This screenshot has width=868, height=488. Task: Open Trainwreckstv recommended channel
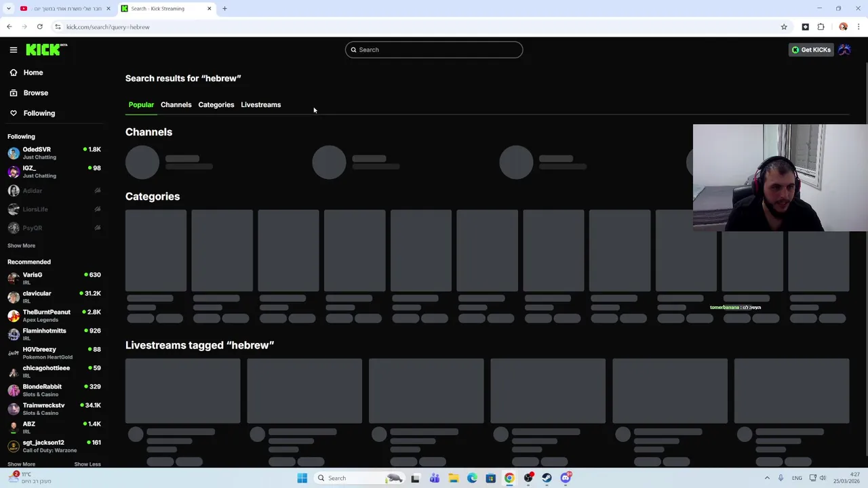54,409
